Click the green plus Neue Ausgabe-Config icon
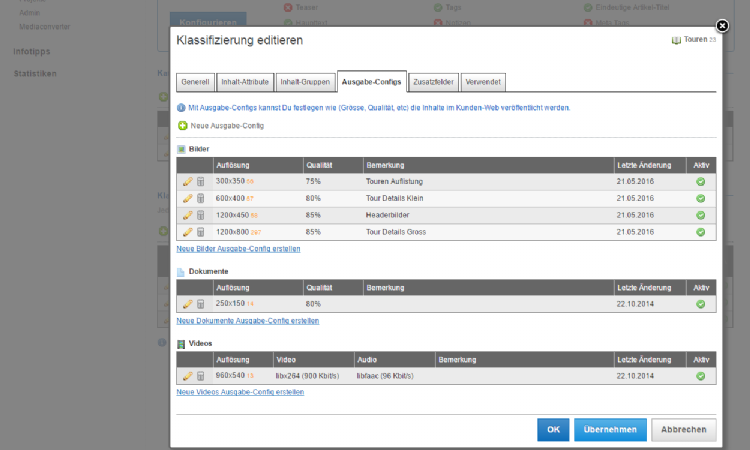The width and height of the screenshot is (750, 450). (x=183, y=126)
